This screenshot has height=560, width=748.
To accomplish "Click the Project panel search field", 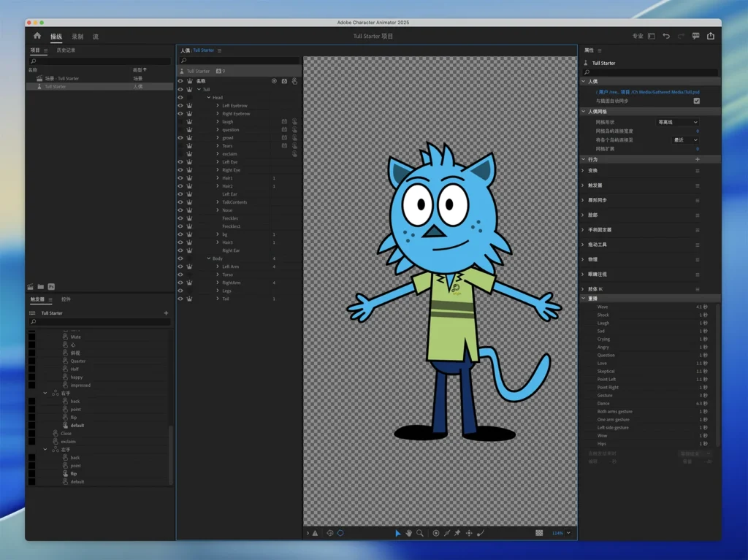I will click(x=99, y=61).
